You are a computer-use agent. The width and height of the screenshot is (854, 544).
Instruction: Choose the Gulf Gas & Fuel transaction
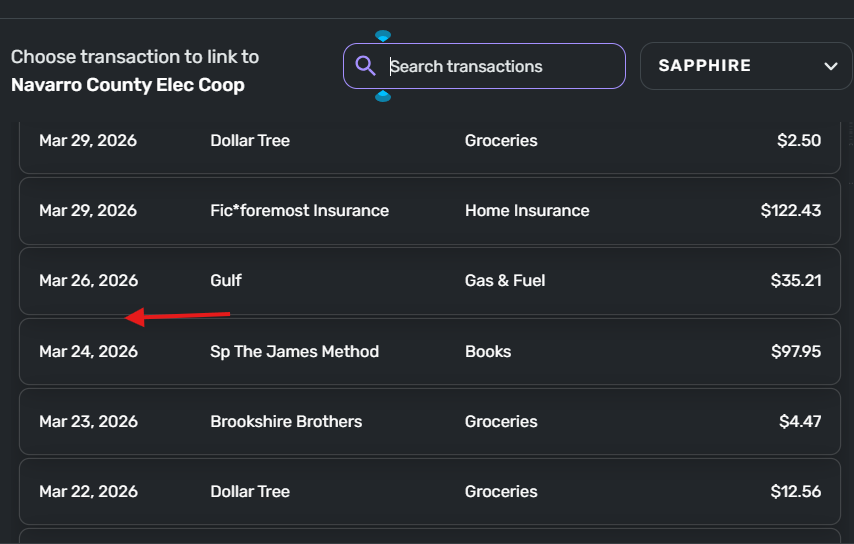click(429, 281)
